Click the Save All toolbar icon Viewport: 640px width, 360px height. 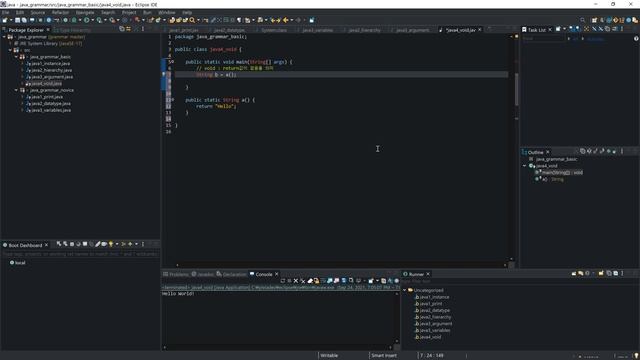point(24,20)
